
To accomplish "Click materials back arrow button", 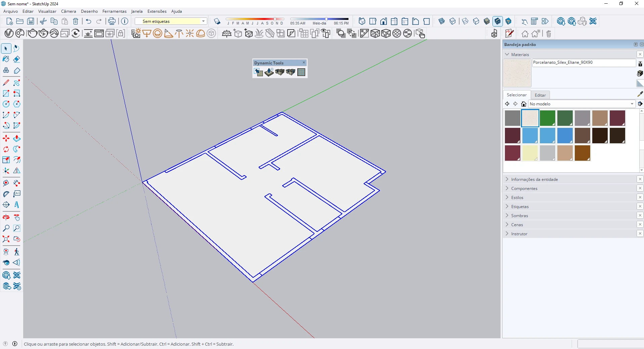I will point(507,104).
